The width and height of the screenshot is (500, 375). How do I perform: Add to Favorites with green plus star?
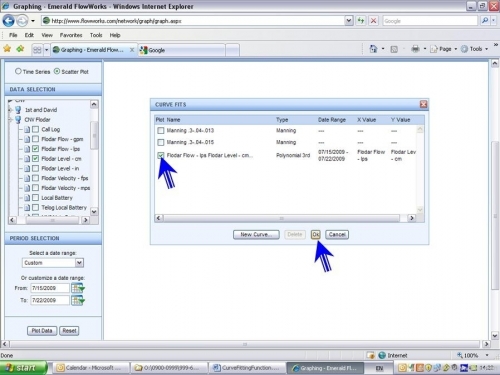click(20, 49)
